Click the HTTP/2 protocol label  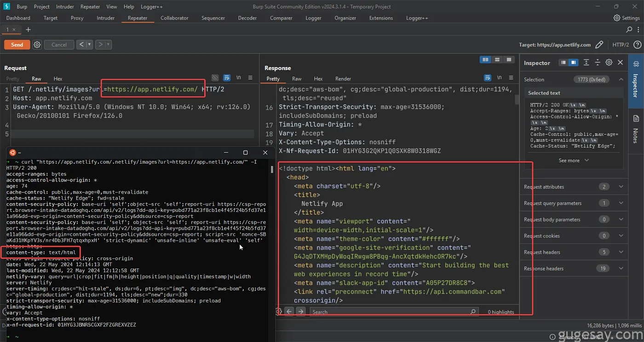pyautogui.click(x=621, y=45)
